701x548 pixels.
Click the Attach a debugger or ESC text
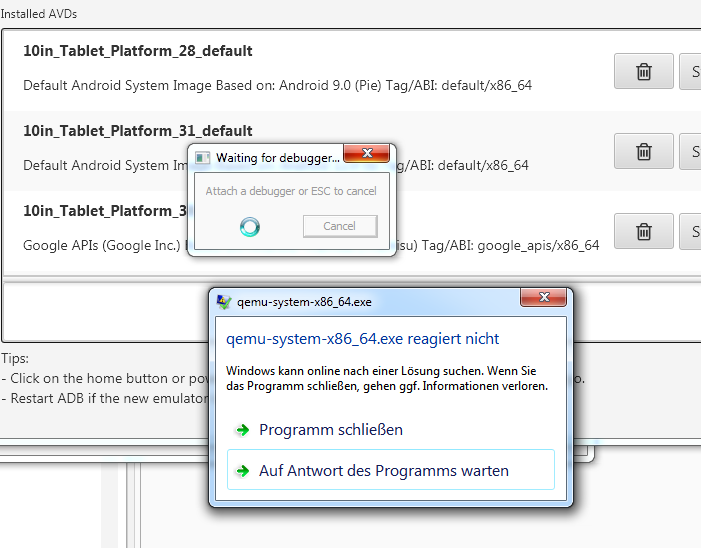[x=291, y=191]
